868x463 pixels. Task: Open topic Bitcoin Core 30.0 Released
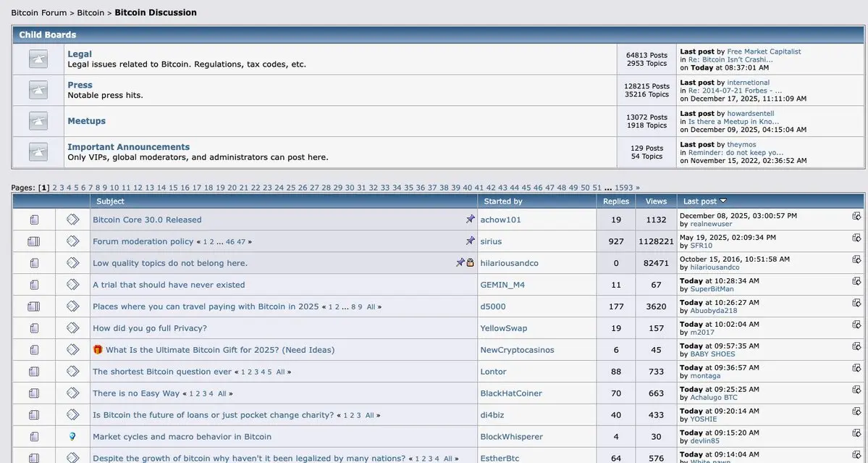point(147,220)
